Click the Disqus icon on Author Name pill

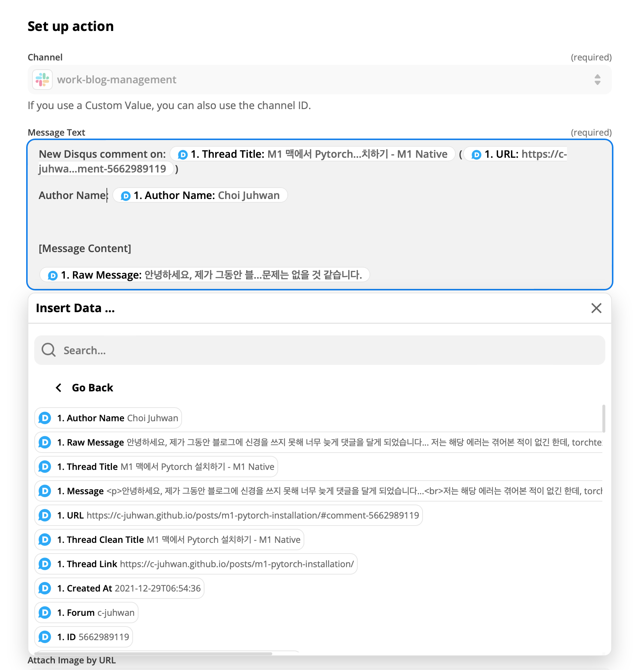point(125,195)
